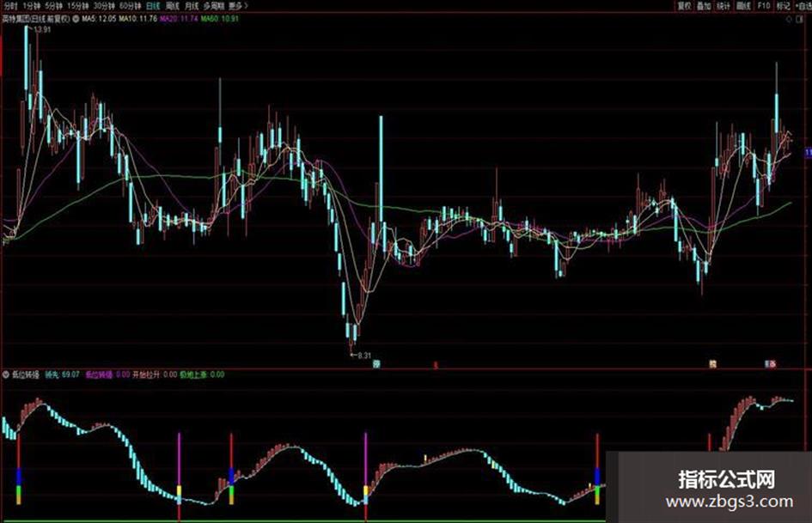Image resolution: width=812 pixels, height=523 pixels.
Task: Click the blue price tag on right axis
Action: [x=808, y=152]
